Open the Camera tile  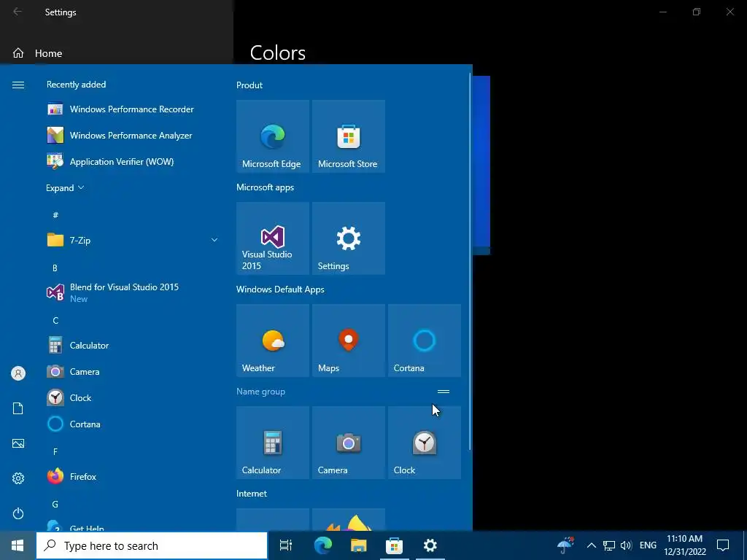coord(348,443)
